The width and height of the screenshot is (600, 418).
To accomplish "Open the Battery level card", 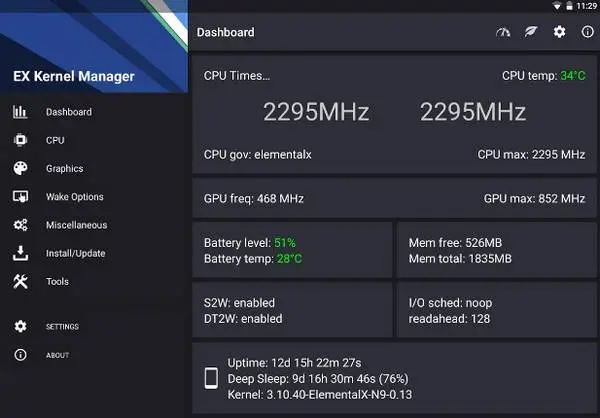I will coord(292,250).
